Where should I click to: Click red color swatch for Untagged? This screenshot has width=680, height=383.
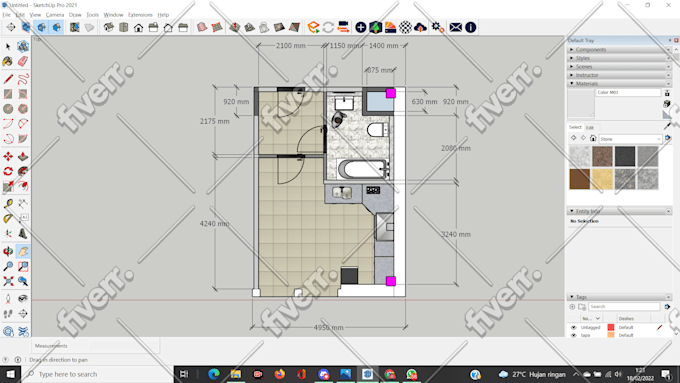(611, 327)
